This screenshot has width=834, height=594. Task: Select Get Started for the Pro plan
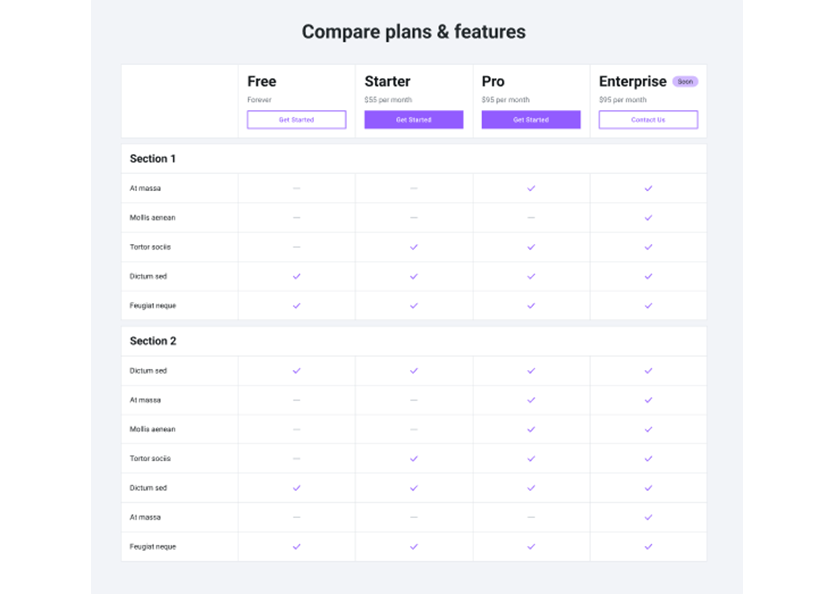click(530, 120)
